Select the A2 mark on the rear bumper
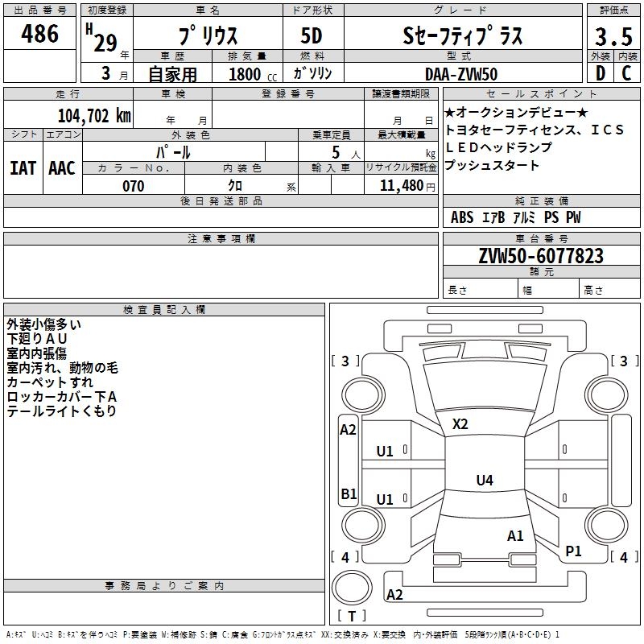 (394, 595)
